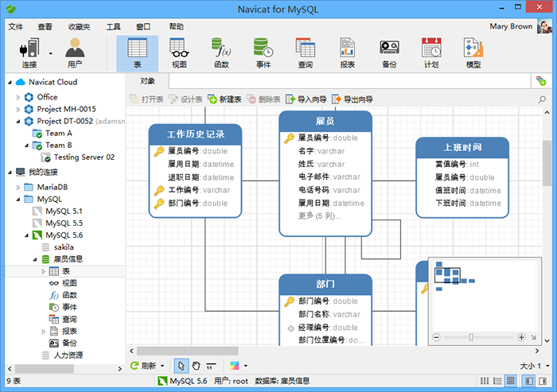Viewport: 557px width, 392px height.
Task: Click the table color swatch
Action: coord(235,366)
